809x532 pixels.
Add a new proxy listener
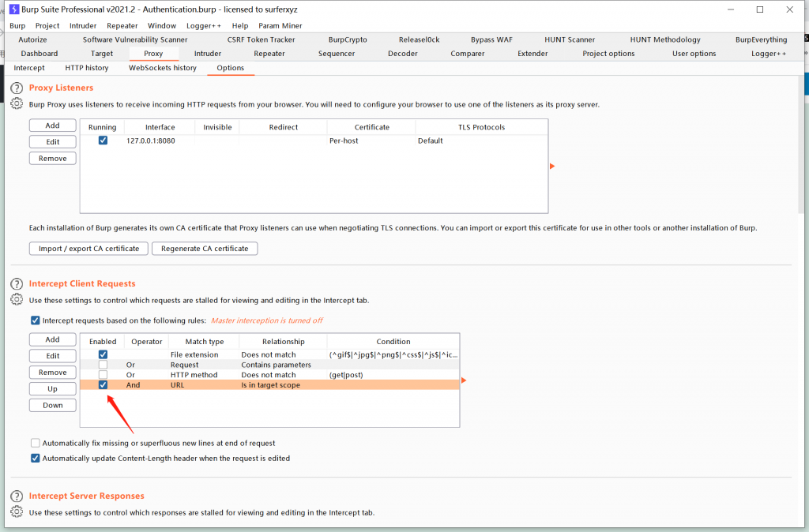tap(53, 126)
